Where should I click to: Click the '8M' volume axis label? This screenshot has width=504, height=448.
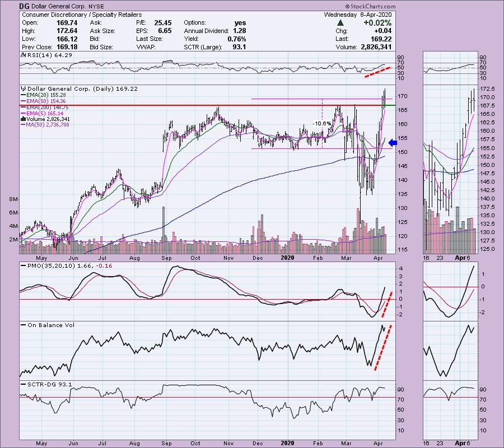coord(13,199)
